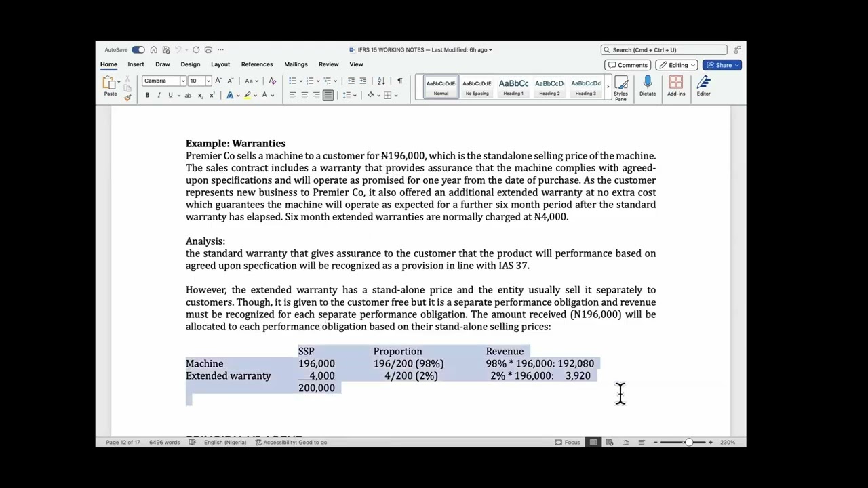Open the References tab
The image size is (868, 488).
(257, 64)
